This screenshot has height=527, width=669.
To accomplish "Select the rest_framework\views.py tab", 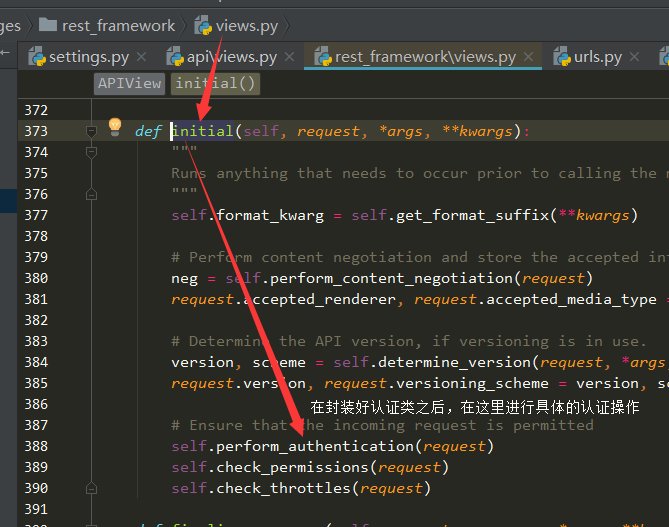I will coord(423,57).
